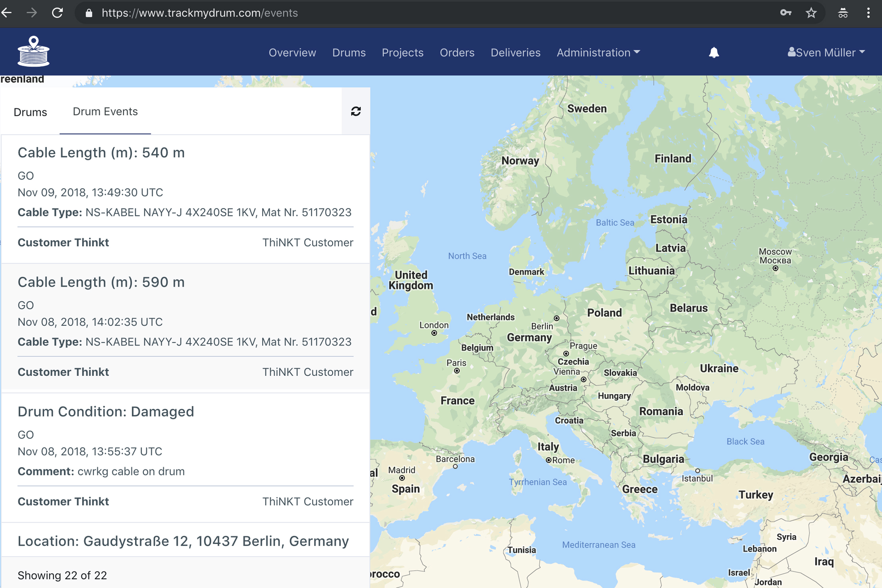Expand the Administration dropdown
Image resolution: width=882 pixels, height=588 pixels.
pos(598,52)
